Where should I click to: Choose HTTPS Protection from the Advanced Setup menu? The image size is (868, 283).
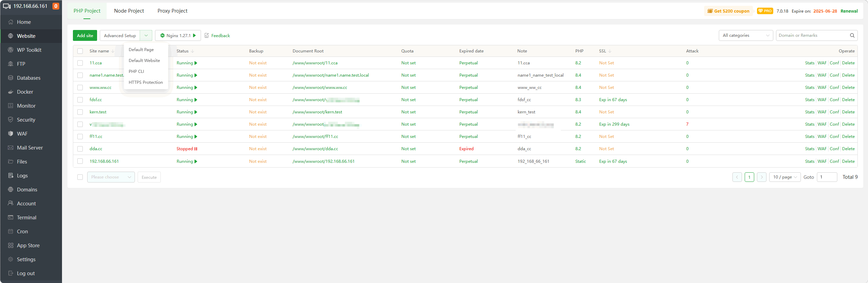point(145,82)
